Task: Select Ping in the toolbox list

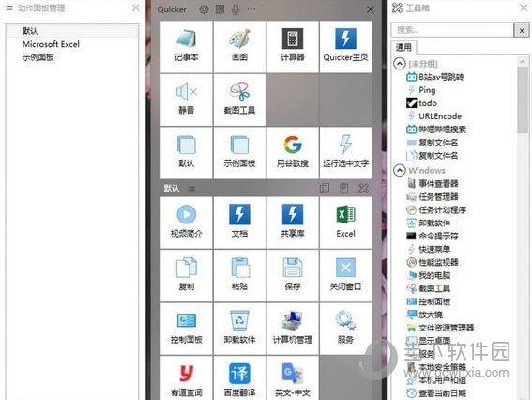Action: pos(421,90)
